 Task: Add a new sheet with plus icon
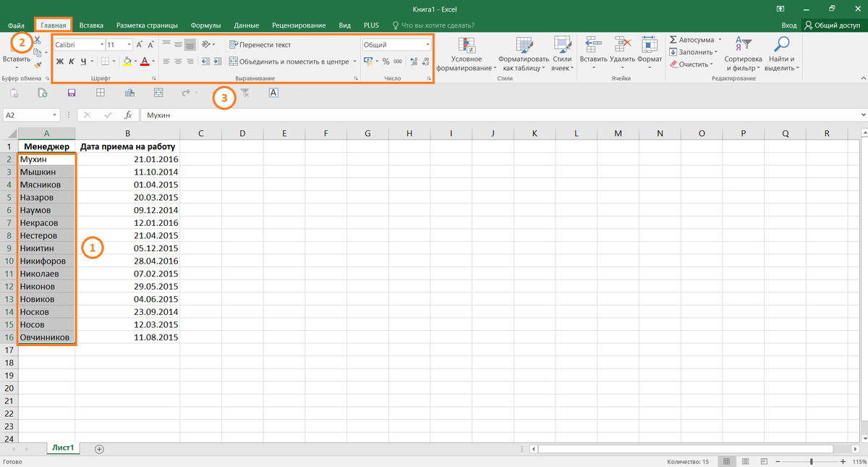[x=100, y=449]
